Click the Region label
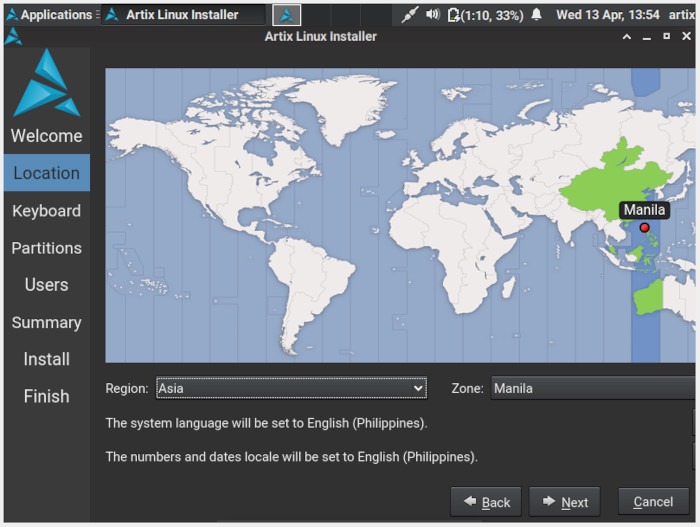The width and height of the screenshot is (700, 527). point(127,388)
